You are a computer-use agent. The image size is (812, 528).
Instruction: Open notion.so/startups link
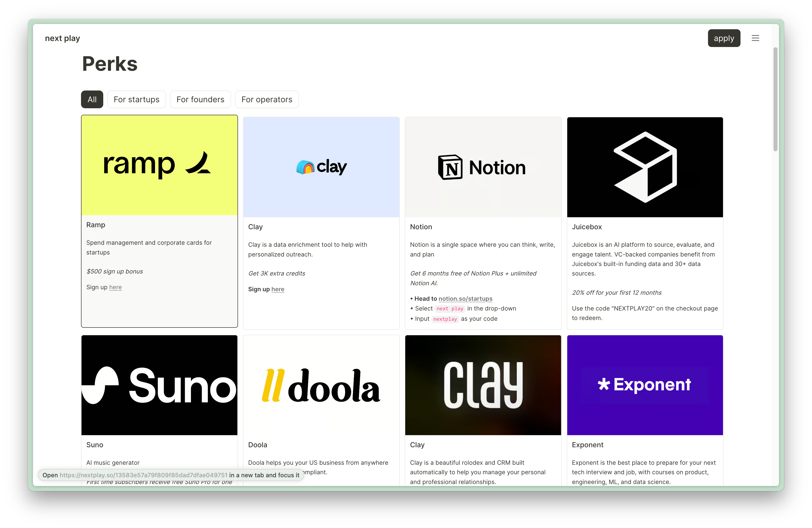coord(465,299)
